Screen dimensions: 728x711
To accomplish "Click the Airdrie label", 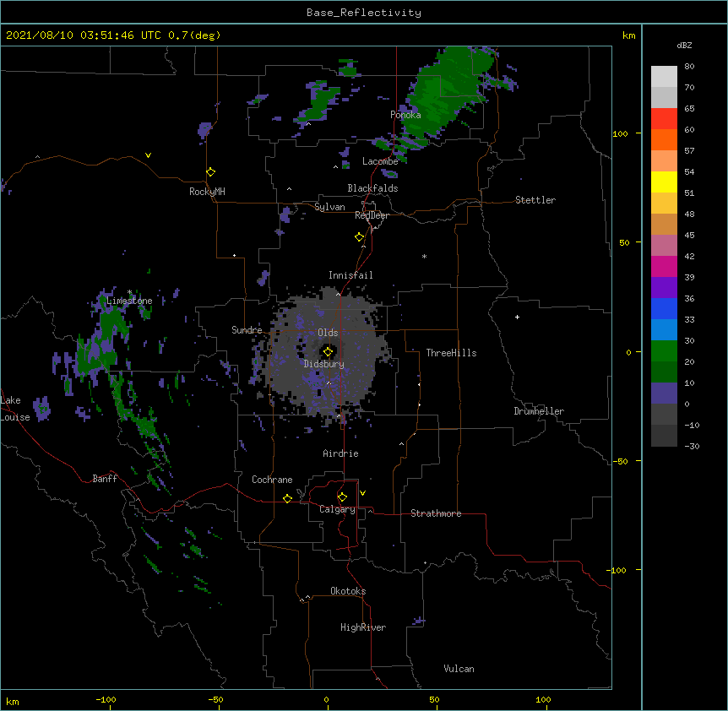I will [x=340, y=453].
